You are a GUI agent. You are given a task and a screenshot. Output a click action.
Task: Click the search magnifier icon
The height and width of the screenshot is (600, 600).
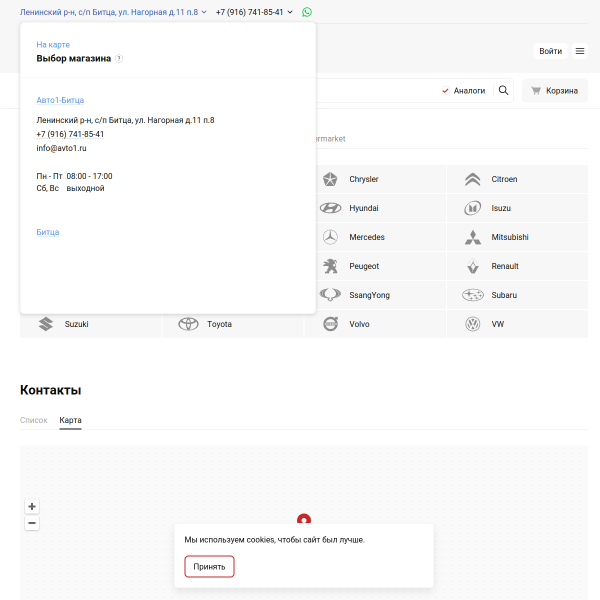click(x=503, y=90)
